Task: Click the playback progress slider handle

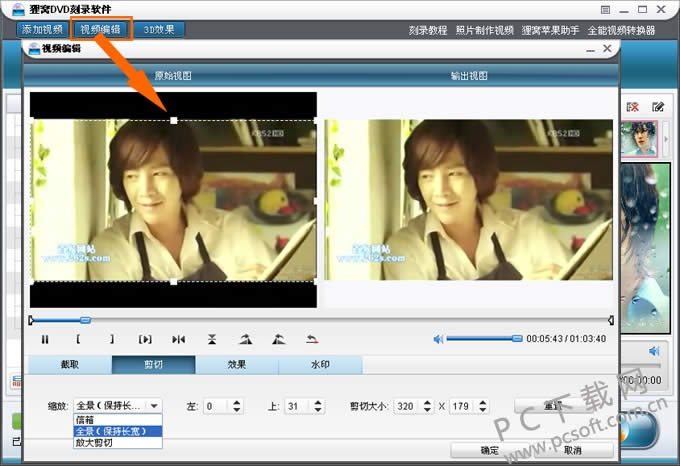Action: [x=85, y=320]
